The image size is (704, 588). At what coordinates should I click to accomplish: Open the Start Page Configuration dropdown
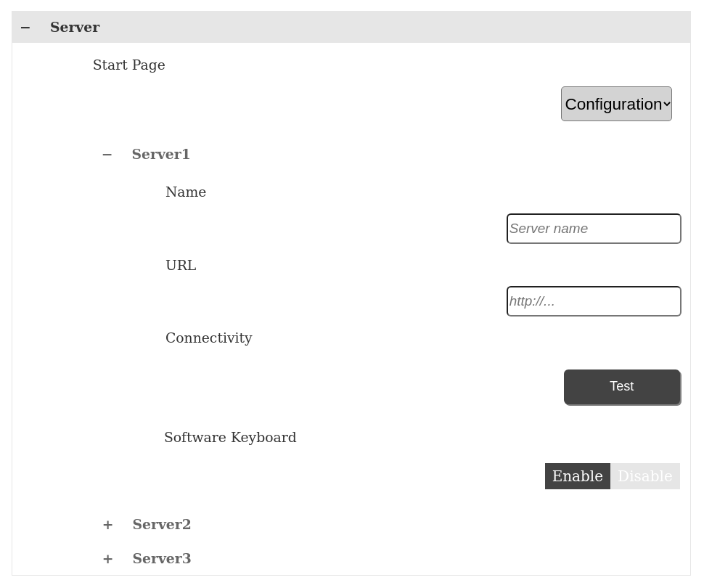click(x=612, y=105)
